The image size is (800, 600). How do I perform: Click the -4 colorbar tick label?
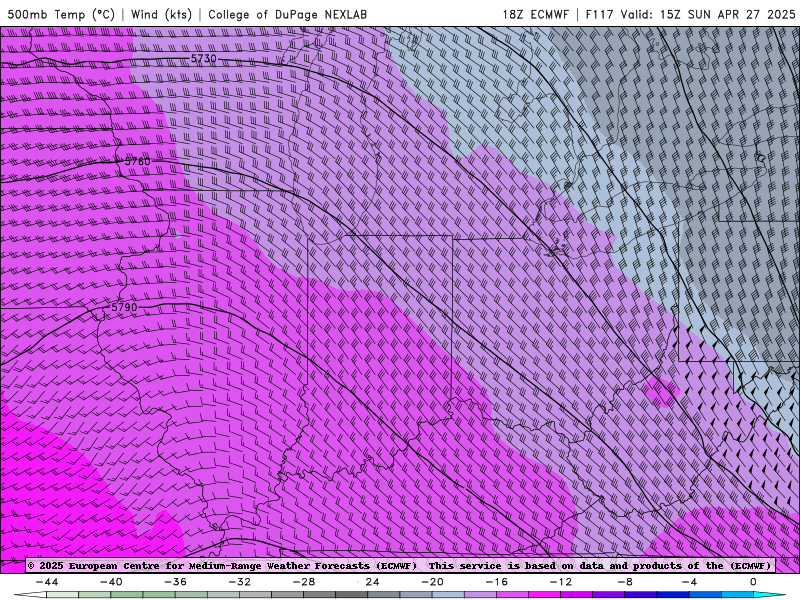689,582
